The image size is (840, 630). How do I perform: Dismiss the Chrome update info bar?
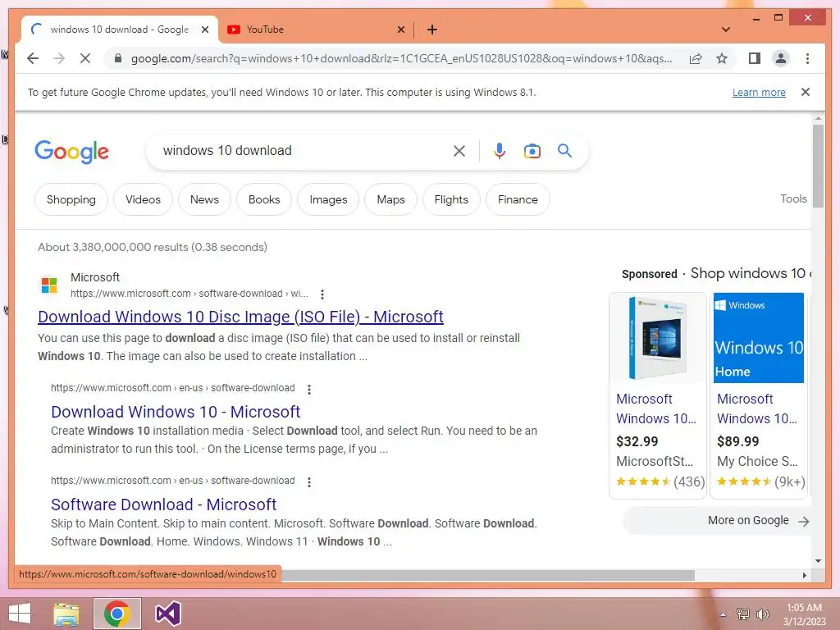coord(806,92)
